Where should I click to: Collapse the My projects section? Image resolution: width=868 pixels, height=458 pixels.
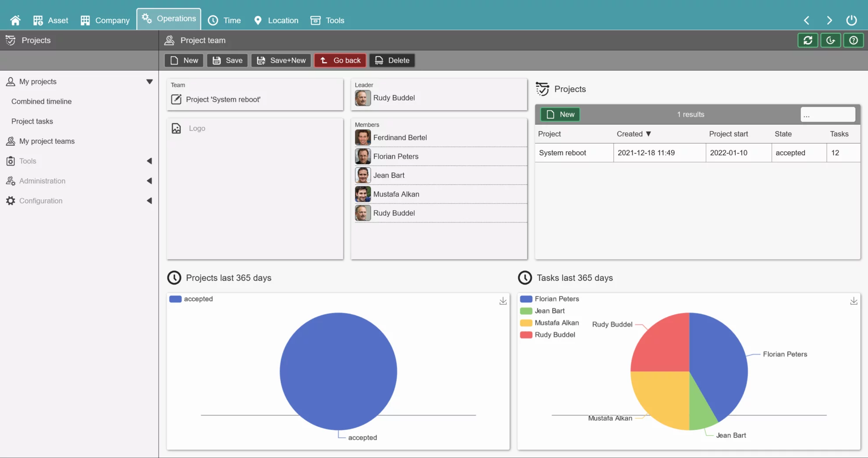pos(150,81)
